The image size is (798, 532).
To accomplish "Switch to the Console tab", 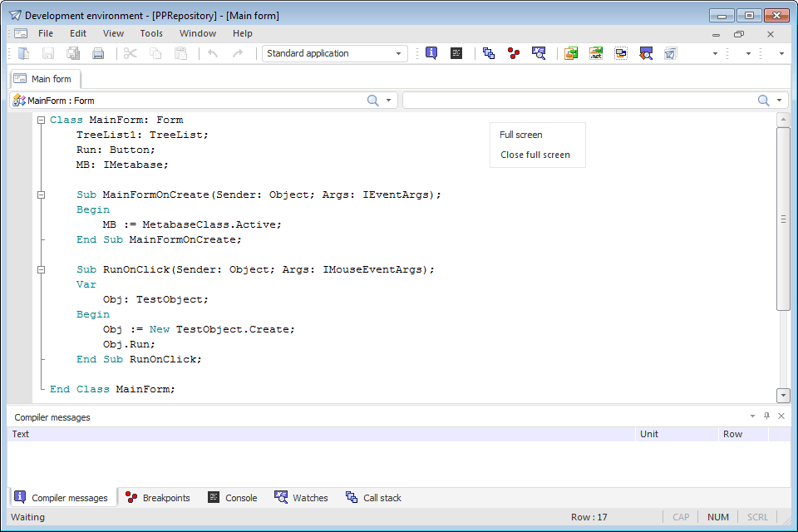I will 233,497.
